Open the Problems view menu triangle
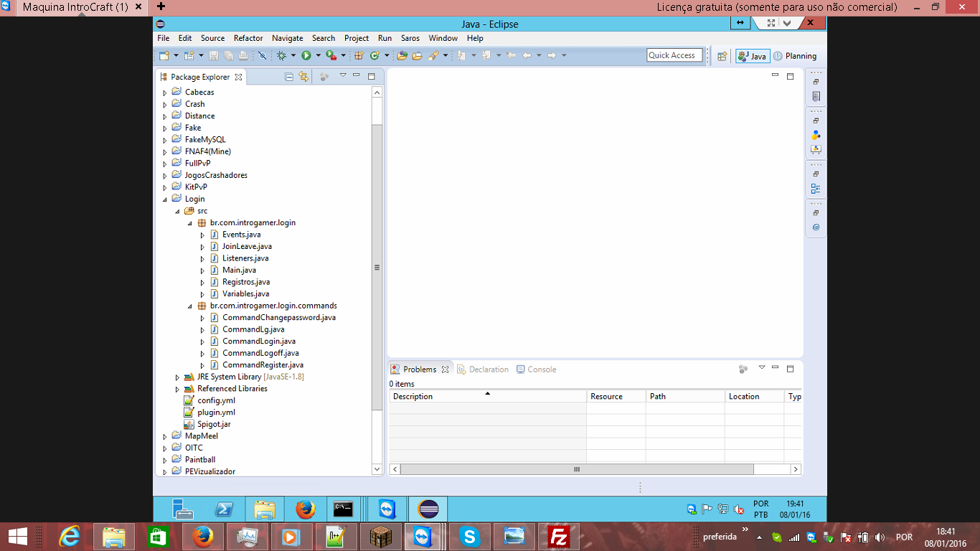Screen dimensions: 980x551 tap(762, 367)
